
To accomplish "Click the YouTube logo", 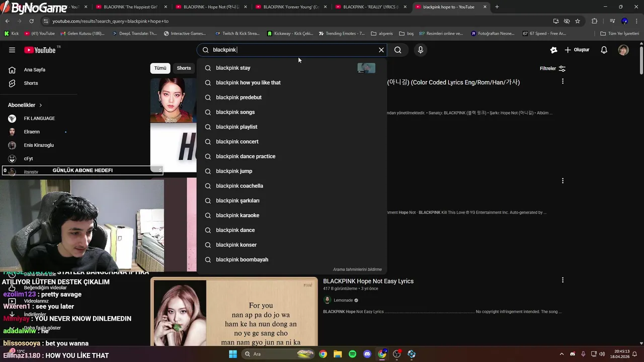I will [x=40, y=50].
